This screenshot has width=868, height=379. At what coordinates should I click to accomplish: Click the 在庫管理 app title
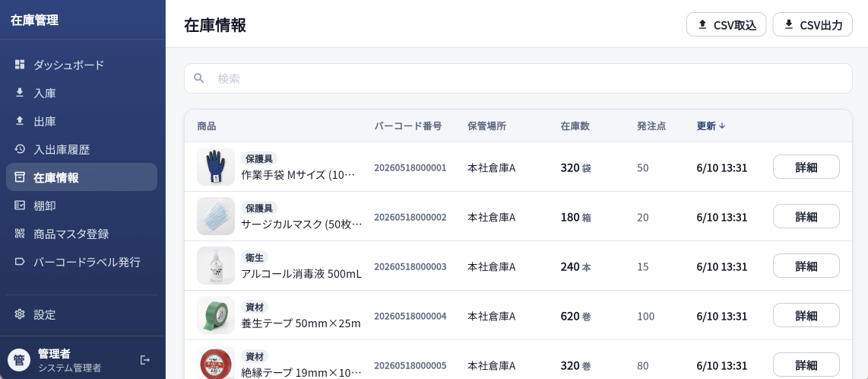[x=34, y=21]
